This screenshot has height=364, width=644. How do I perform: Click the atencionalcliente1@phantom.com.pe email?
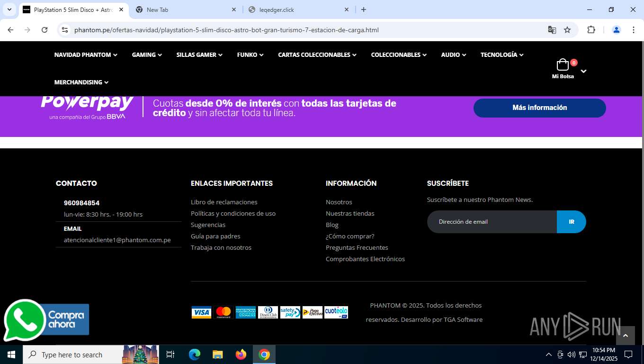pos(117,240)
